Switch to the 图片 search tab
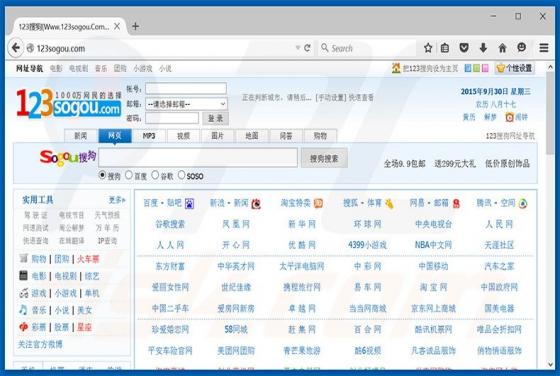The height and width of the screenshot is (376, 560). coord(218,136)
